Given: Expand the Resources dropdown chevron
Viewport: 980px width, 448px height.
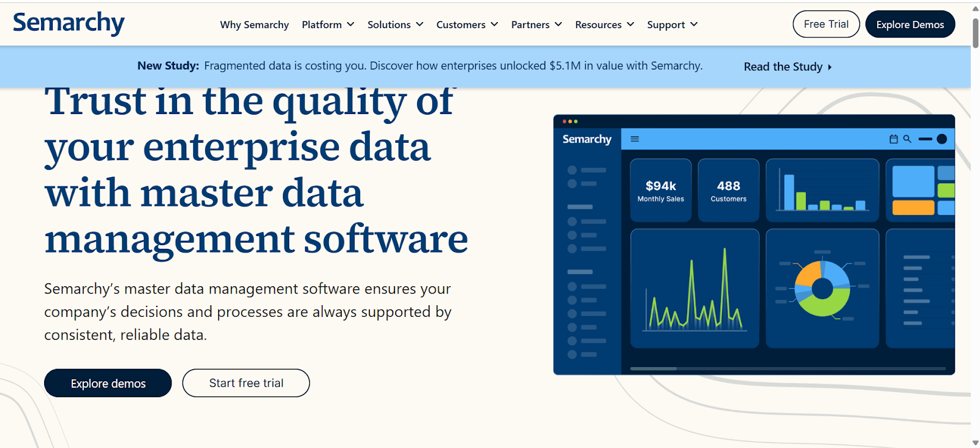Looking at the screenshot, I should (630, 25).
